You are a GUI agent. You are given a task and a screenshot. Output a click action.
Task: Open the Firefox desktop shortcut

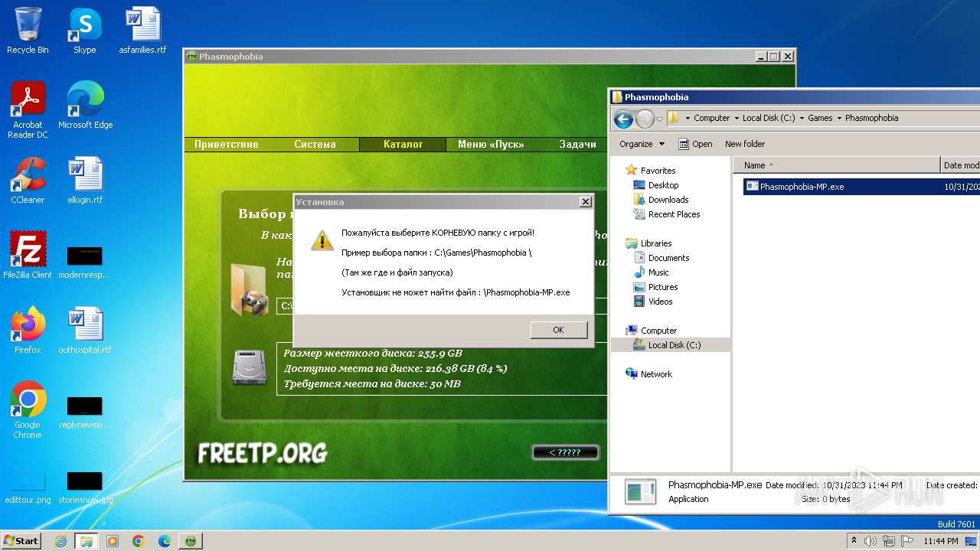click(x=28, y=331)
